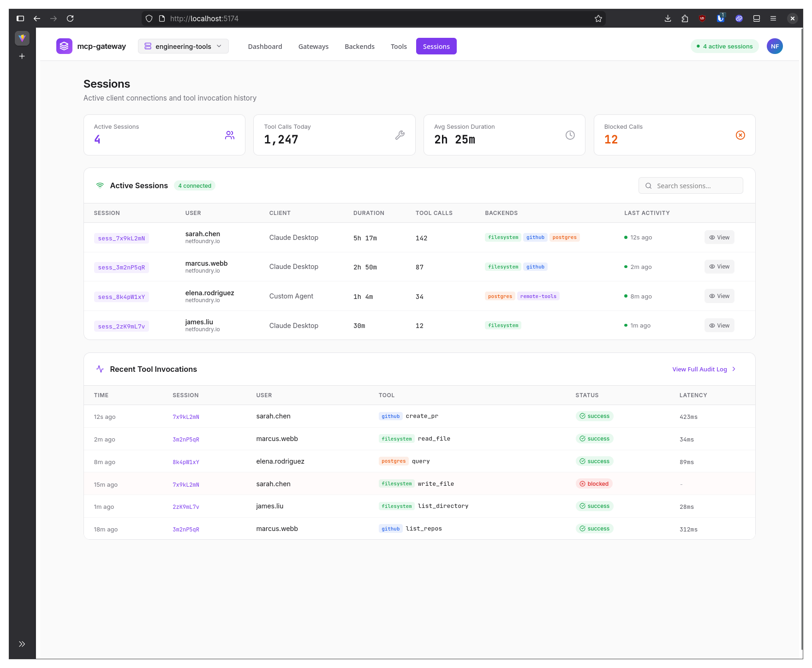812x668 pixels.
Task: View session sess_7x9kL2mN details
Action: (x=719, y=238)
